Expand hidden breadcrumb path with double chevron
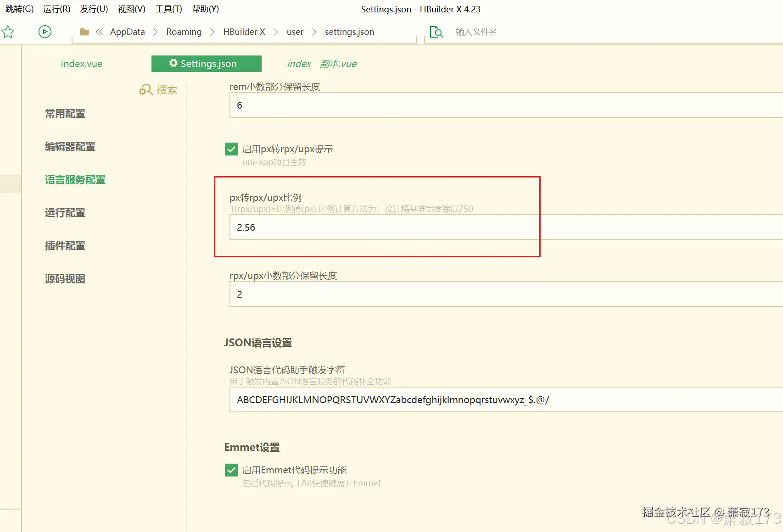783x532 pixels. click(x=99, y=32)
